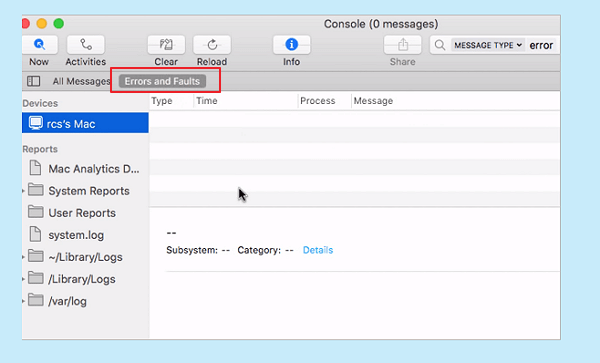Viewport: 600px width, 363px height.
Task: Click the search field magnifier icon
Action: tap(440, 45)
